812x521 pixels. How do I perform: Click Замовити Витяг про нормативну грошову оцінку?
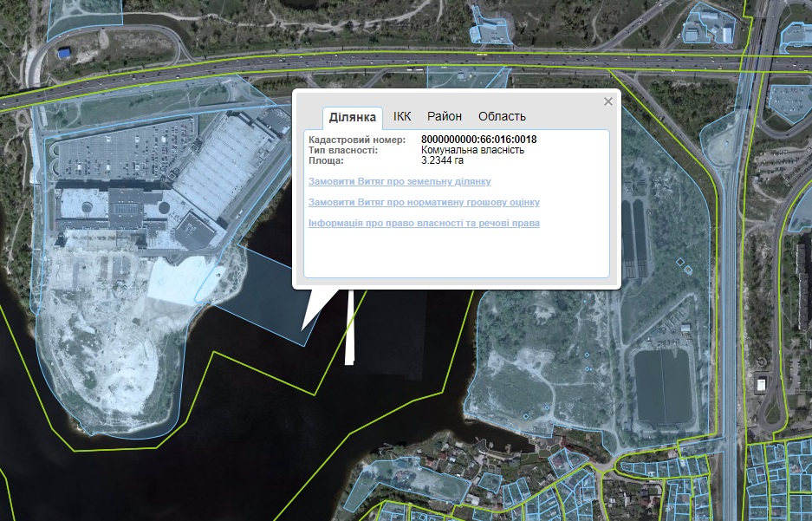point(424,203)
